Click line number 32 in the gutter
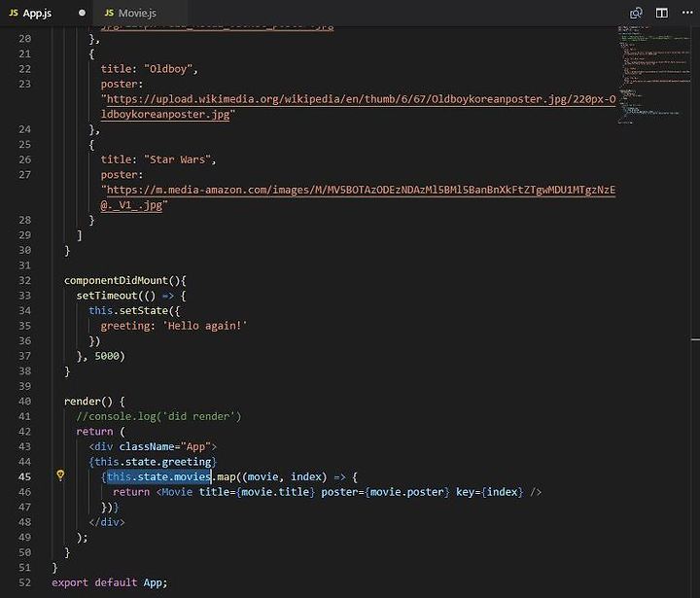Screen dimensions: 700x598 coord(25,280)
